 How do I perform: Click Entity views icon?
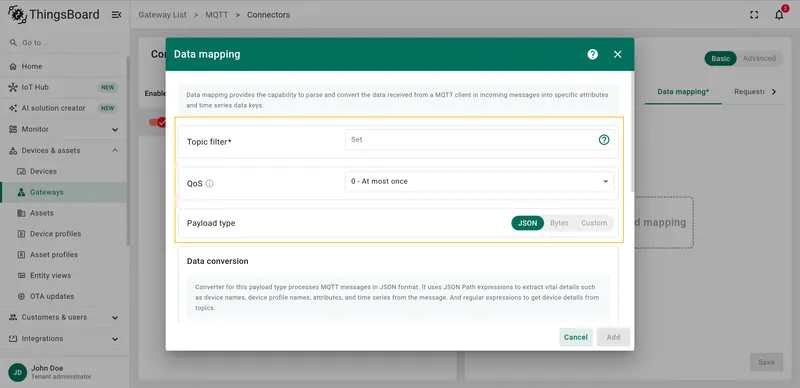point(21,276)
